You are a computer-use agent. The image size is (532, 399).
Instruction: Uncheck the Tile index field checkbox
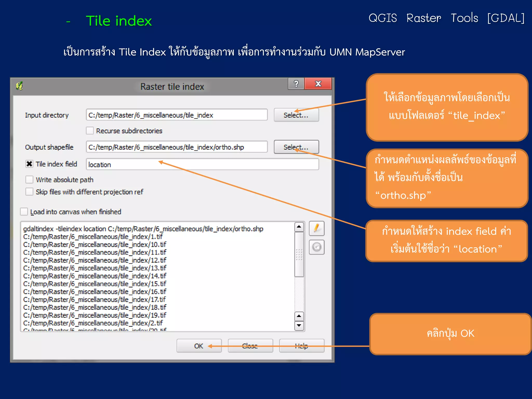pos(29,164)
